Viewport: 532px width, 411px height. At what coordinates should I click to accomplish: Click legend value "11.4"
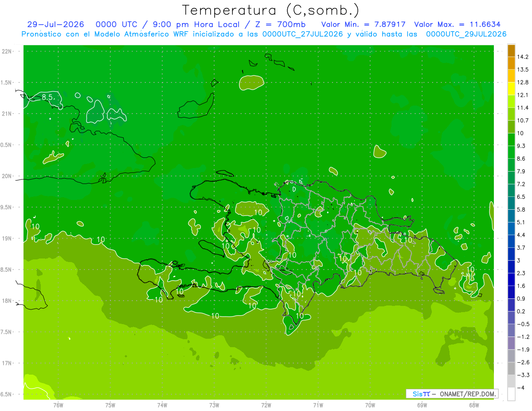523,108
